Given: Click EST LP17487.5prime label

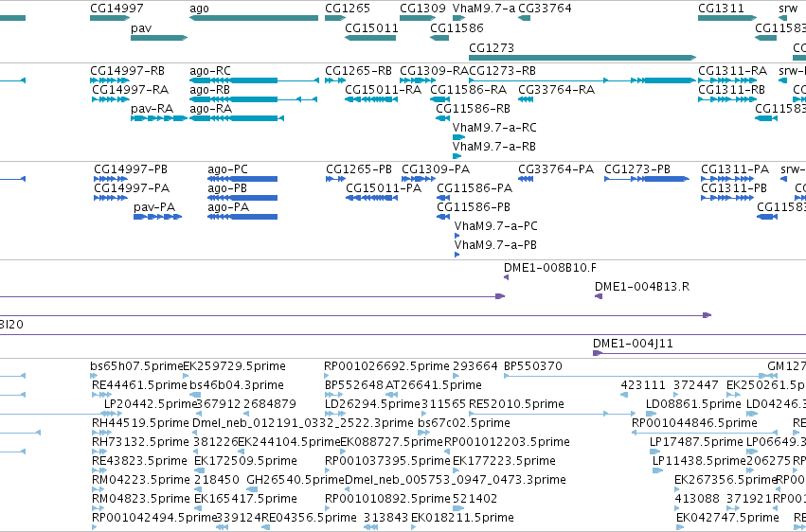Looking at the screenshot, I should (x=696, y=442).
